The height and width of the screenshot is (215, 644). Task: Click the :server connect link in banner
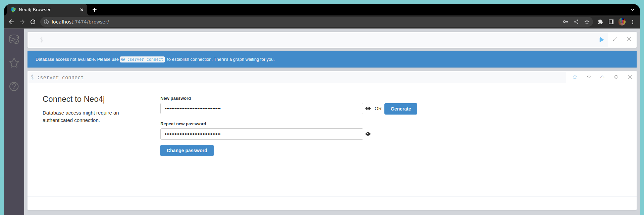point(143,59)
